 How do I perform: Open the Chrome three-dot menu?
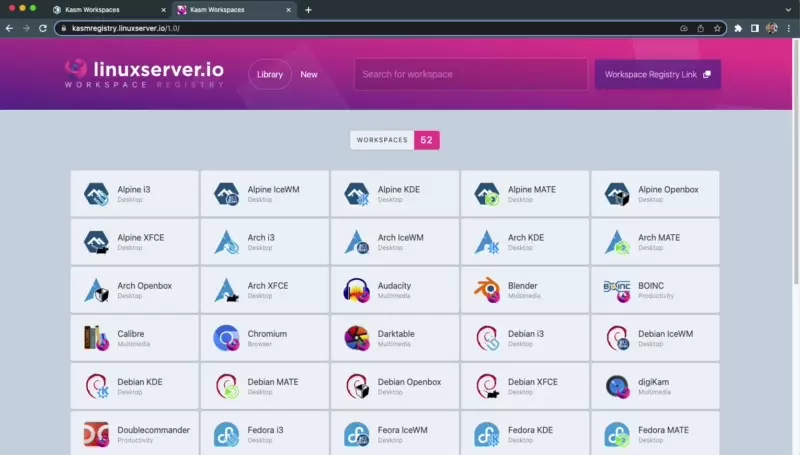pyautogui.click(x=789, y=28)
